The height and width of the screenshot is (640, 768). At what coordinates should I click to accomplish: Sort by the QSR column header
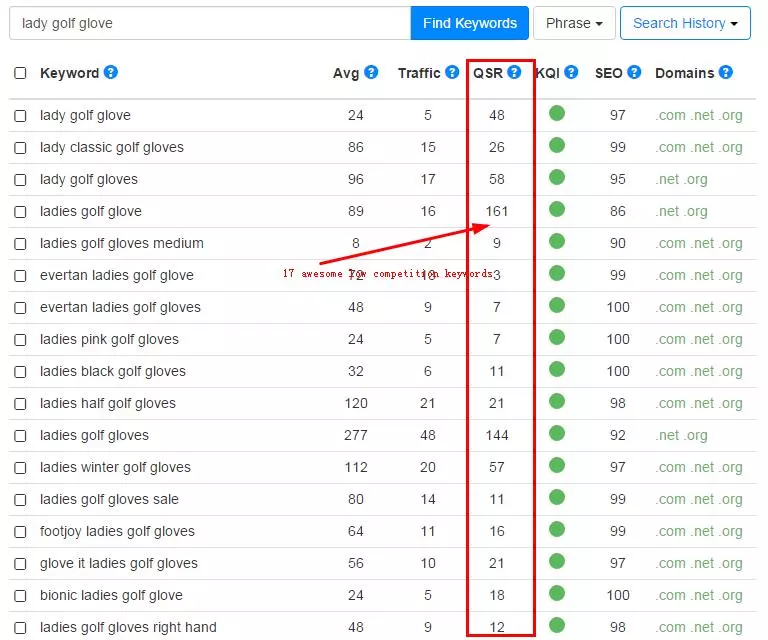point(488,73)
